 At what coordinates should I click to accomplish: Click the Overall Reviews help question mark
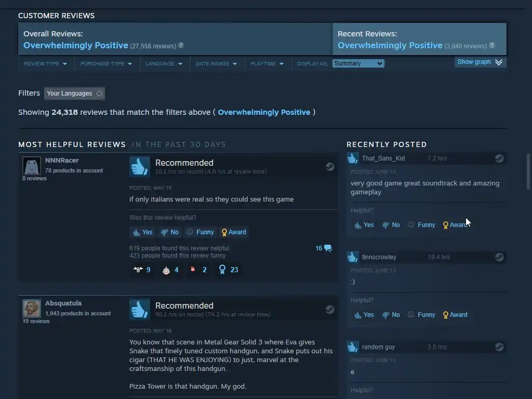click(x=181, y=46)
